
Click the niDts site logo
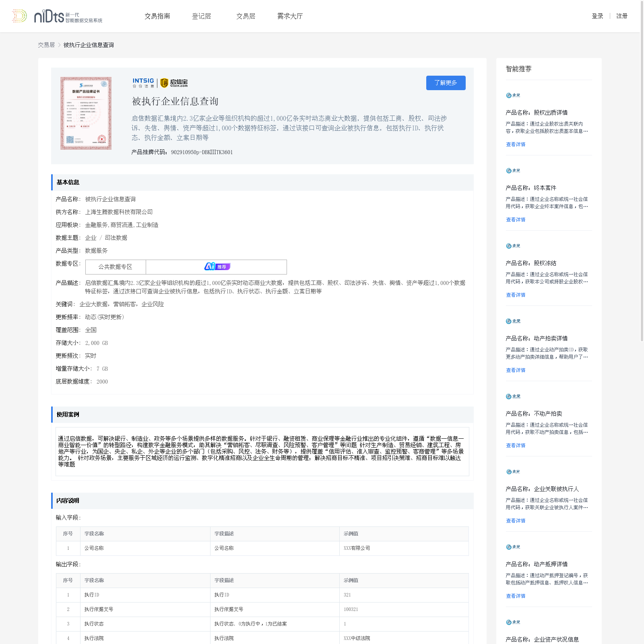[57, 16]
